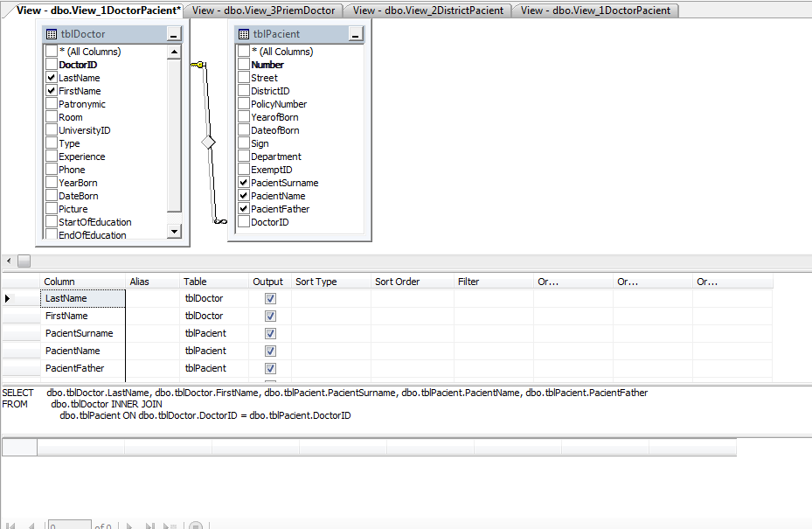The width and height of the screenshot is (812, 529).
Task: Go to the next record navigation button
Action: (x=129, y=526)
